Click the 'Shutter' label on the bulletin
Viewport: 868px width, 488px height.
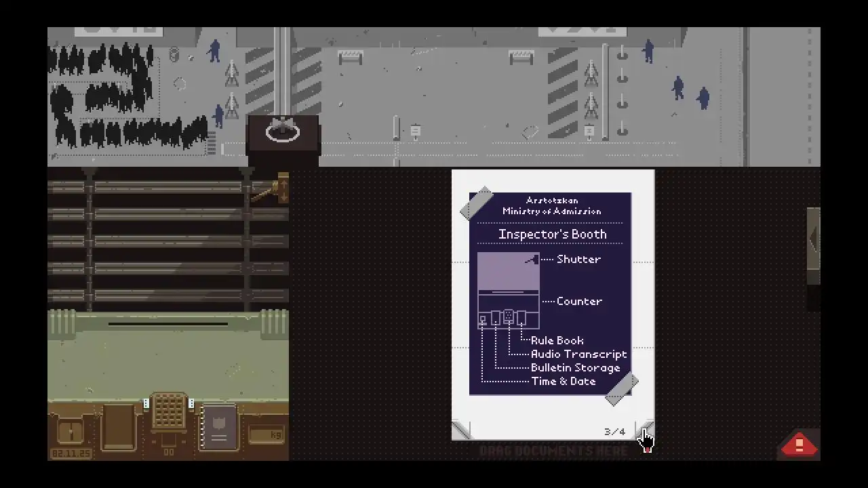578,259
